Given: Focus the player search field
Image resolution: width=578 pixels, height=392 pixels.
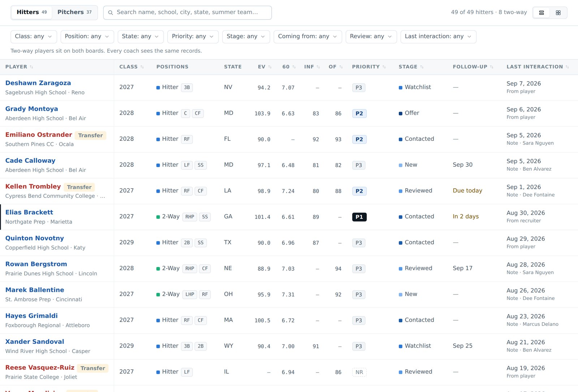Looking at the screenshot, I should pyautogui.click(x=187, y=13).
